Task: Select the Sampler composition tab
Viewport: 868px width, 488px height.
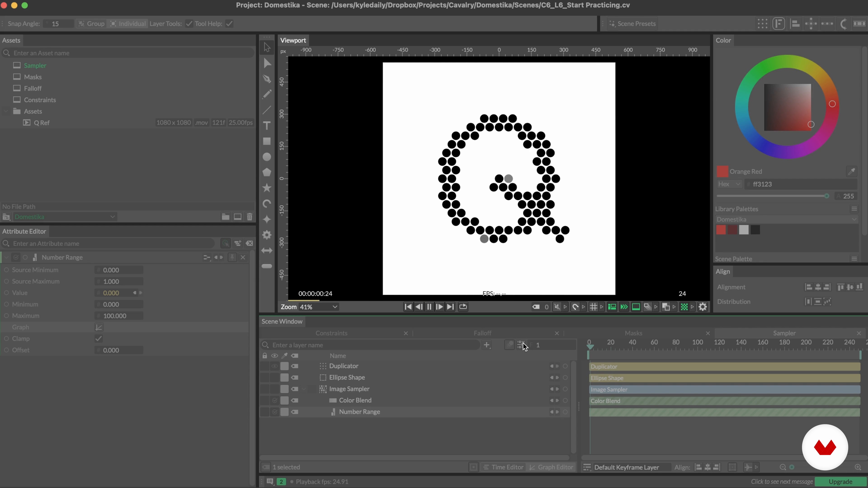Action: pos(784,333)
